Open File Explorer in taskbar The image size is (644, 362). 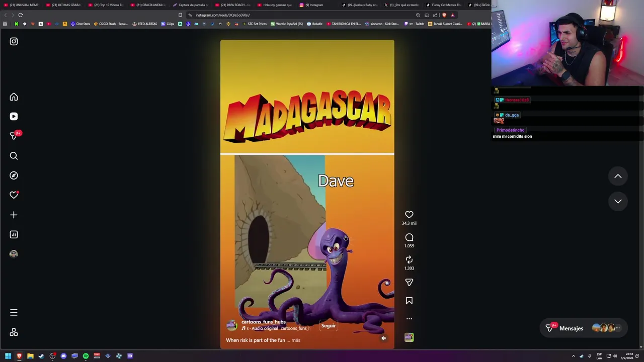tap(30, 356)
